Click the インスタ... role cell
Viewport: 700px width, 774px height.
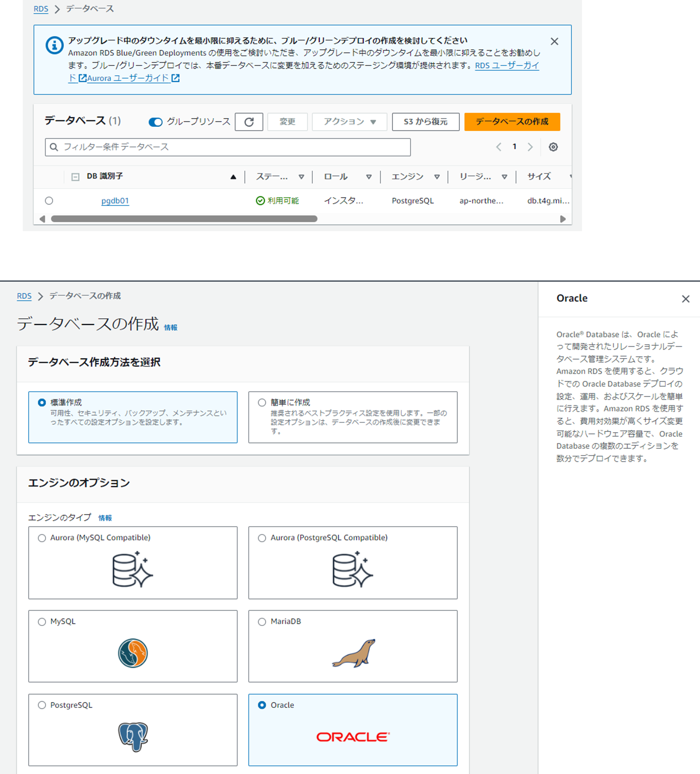(x=343, y=201)
